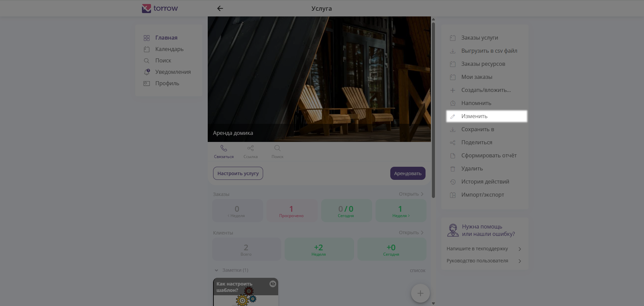This screenshot has height=306, width=644.
Task: Click the round plus floating button
Action: pos(420,293)
